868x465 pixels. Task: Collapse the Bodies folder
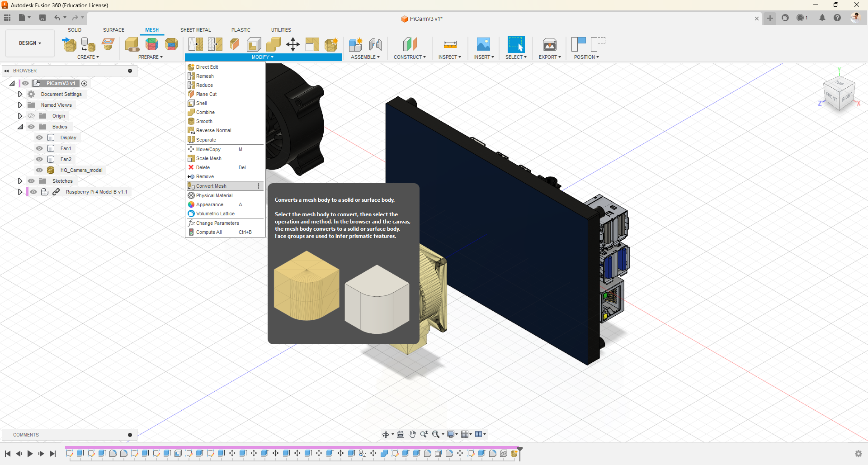click(x=20, y=127)
